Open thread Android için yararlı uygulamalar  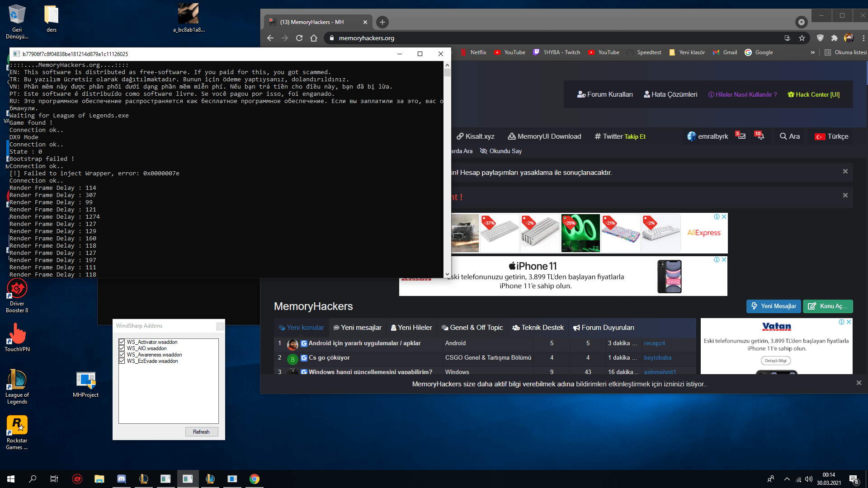pos(364,343)
